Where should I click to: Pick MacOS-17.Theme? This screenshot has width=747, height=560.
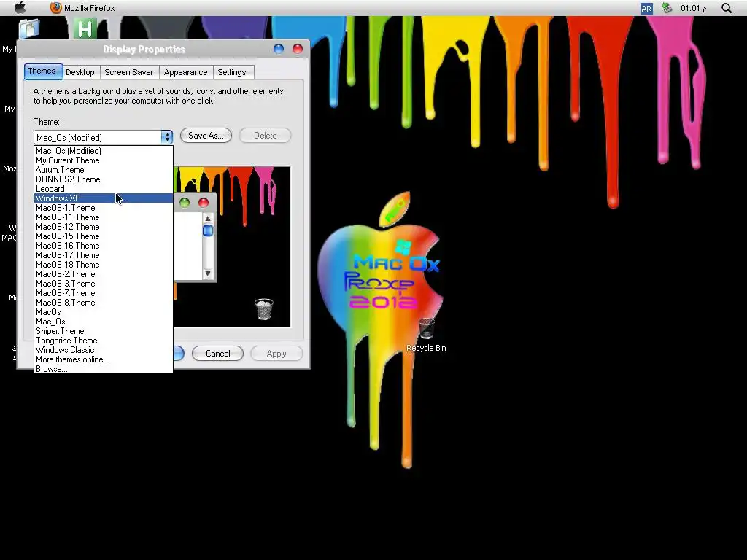104,255
